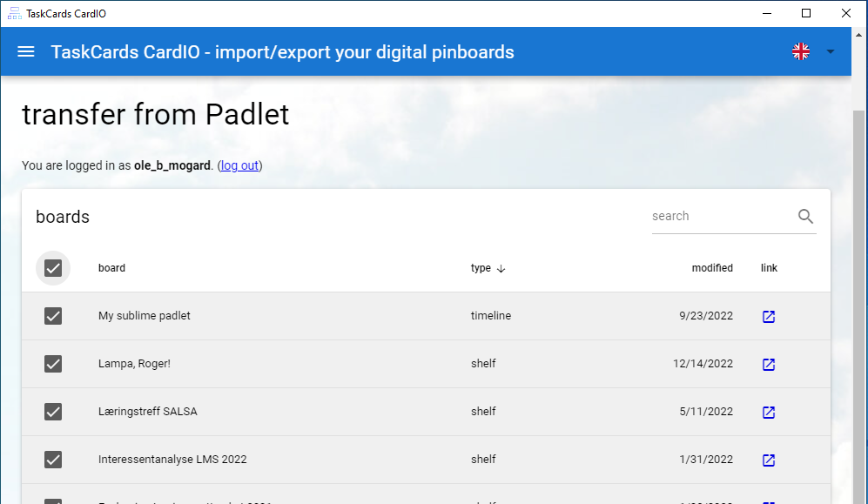The height and width of the screenshot is (504, 868).
Task: Sort by the type column header
Action: pos(481,268)
